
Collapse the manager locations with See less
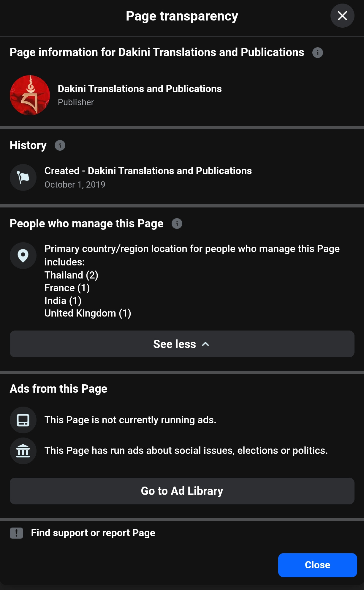pyautogui.click(x=182, y=344)
